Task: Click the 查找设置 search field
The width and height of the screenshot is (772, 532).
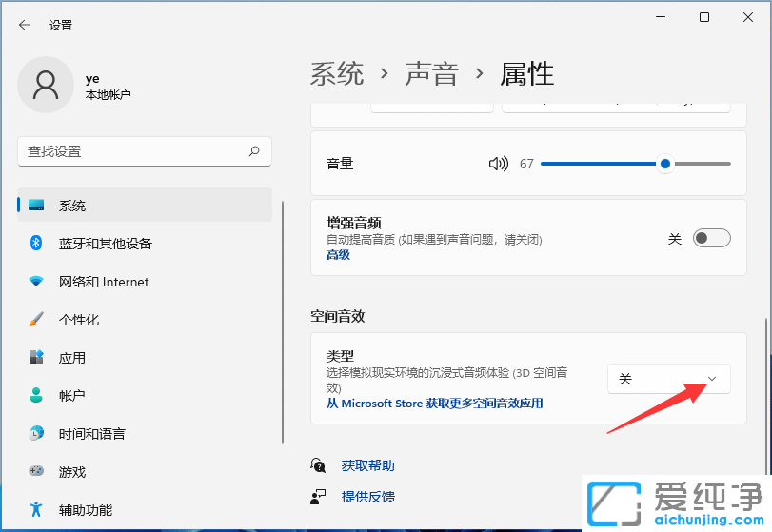Action: click(x=145, y=151)
